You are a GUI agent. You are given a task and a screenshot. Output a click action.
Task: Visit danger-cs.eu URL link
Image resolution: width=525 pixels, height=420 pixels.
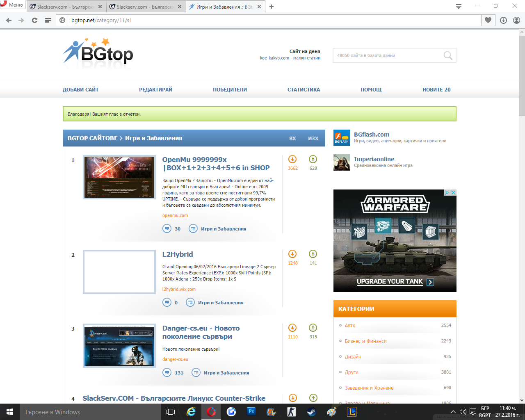(x=175, y=359)
